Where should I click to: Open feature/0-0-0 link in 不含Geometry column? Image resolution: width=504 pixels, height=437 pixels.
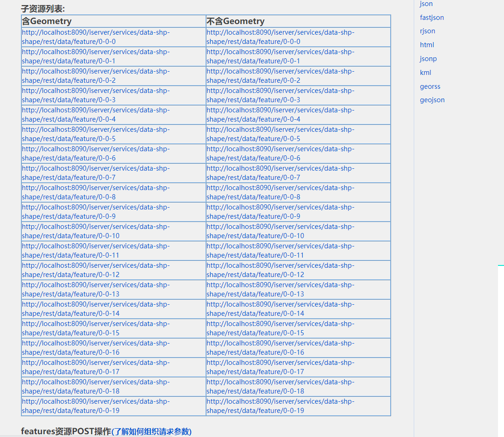280,37
